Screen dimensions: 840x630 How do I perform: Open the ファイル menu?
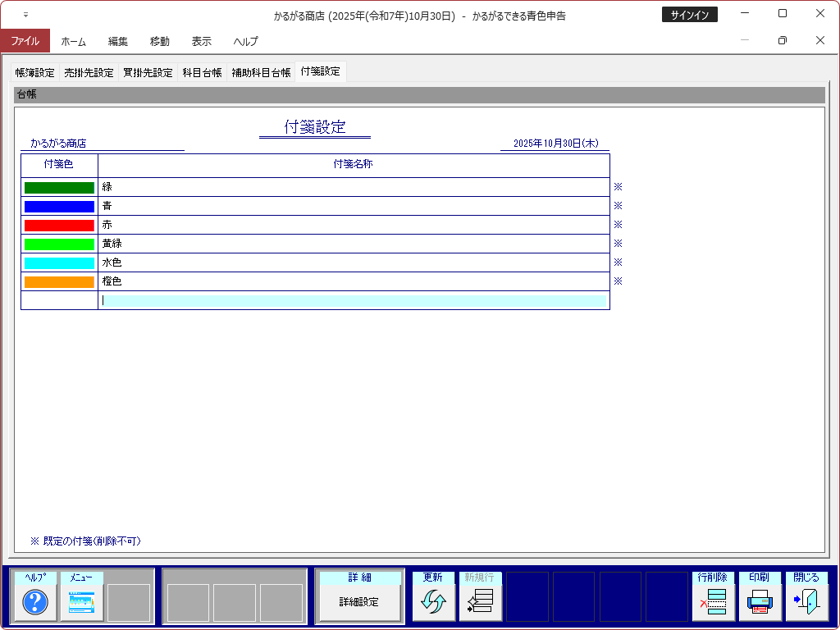(25, 41)
